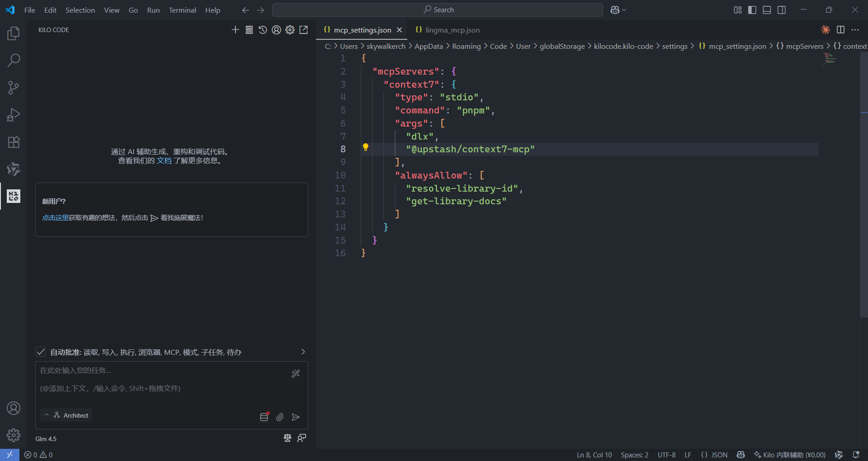Open the Terminal menu
The height and width of the screenshot is (461, 868).
[x=182, y=10]
